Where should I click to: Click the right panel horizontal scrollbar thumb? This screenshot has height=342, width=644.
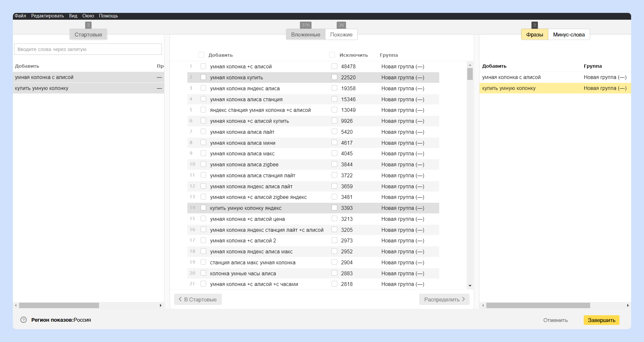[x=538, y=305]
